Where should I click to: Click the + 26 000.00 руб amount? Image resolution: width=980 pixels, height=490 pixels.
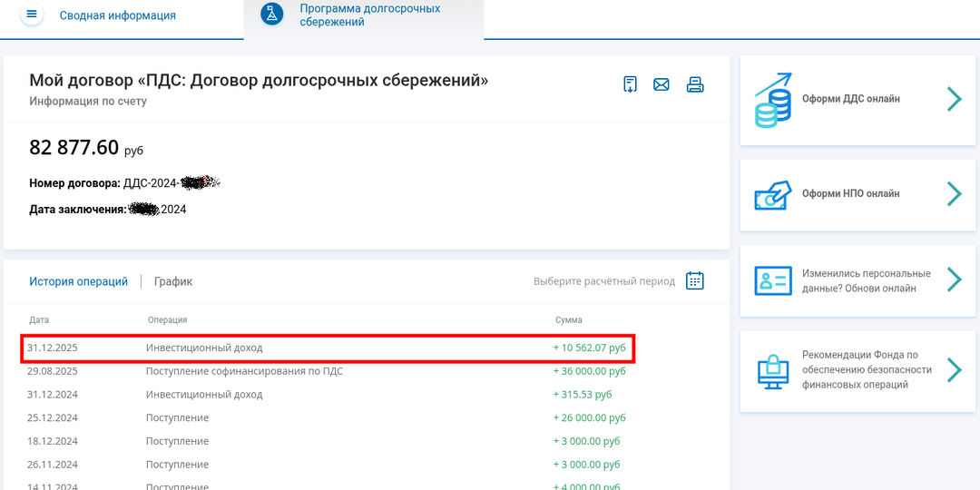tap(590, 417)
